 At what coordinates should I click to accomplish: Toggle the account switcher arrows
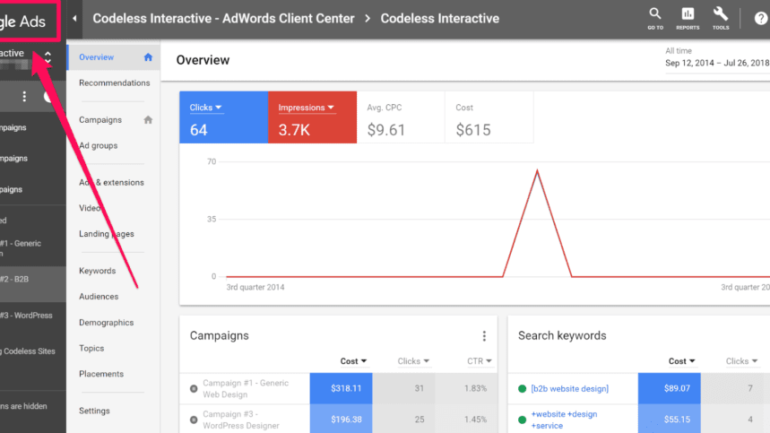[48, 57]
